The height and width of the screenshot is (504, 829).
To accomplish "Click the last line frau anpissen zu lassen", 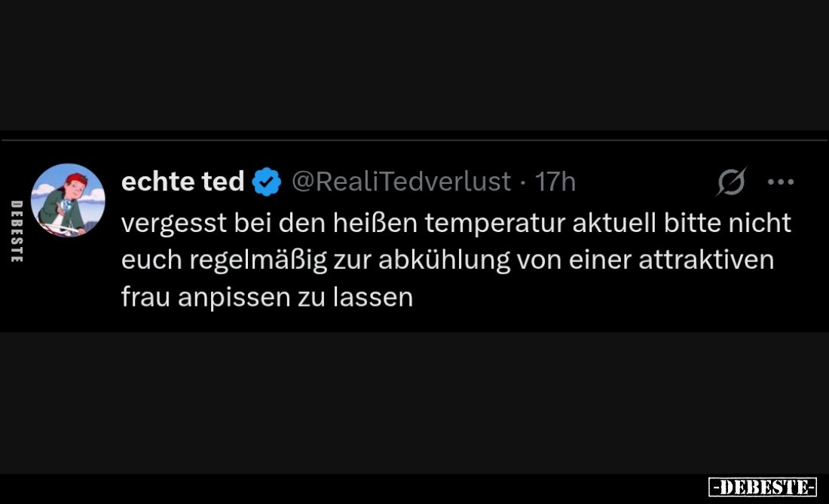I will [268, 296].
